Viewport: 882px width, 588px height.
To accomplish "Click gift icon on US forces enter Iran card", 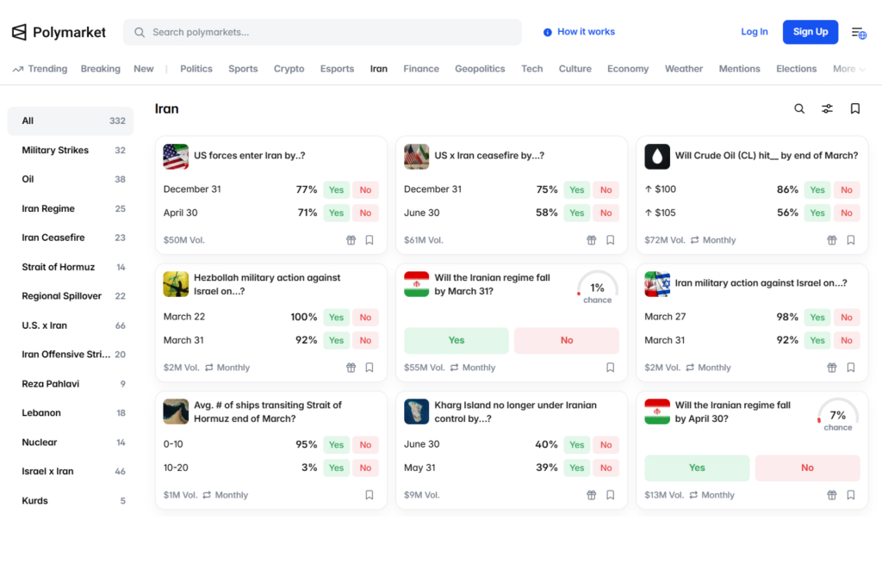I will tap(351, 240).
